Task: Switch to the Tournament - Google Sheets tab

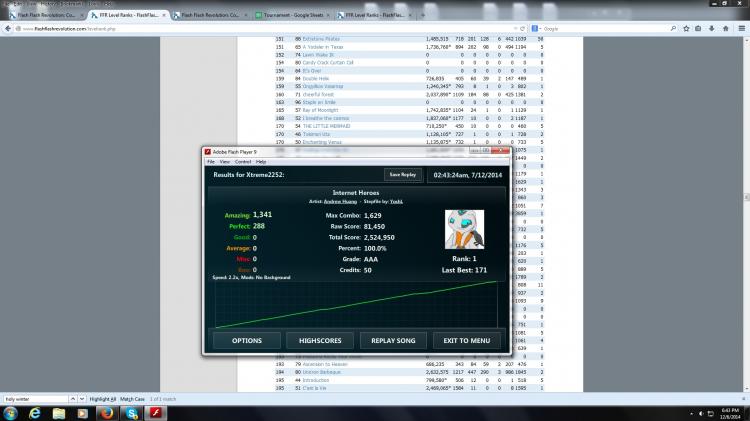Action: pyautogui.click(x=293, y=15)
